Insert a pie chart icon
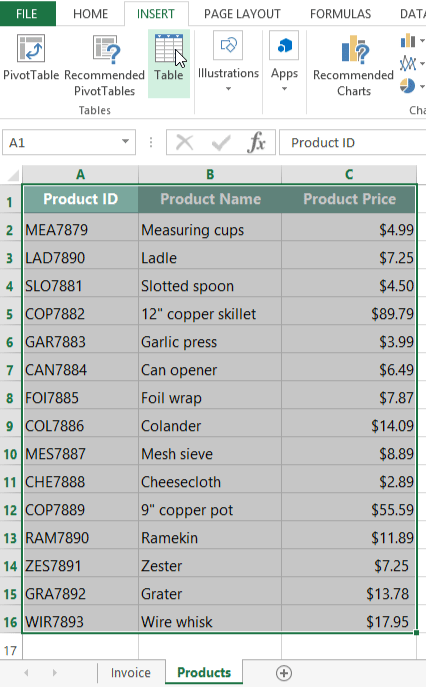Image resolution: width=426 pixels, height=687 pixels. pyautogui.click(x=408, y=86)
